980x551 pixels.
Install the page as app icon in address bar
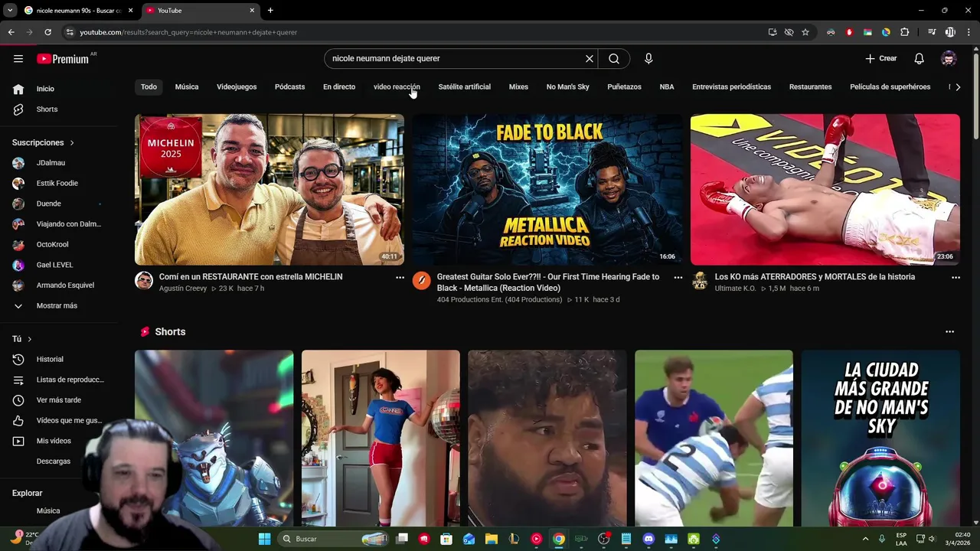(773, 32)
